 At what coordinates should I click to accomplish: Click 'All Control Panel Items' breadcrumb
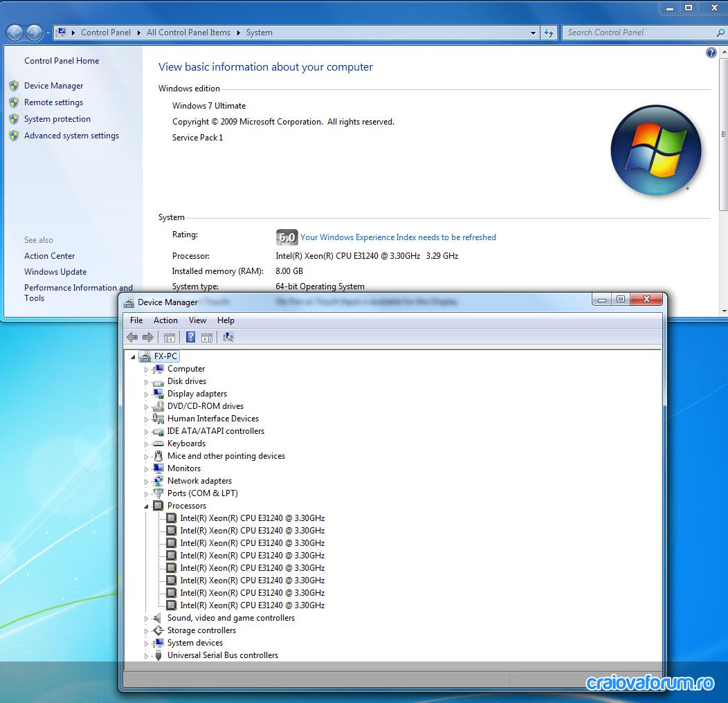tap(188, 33)
